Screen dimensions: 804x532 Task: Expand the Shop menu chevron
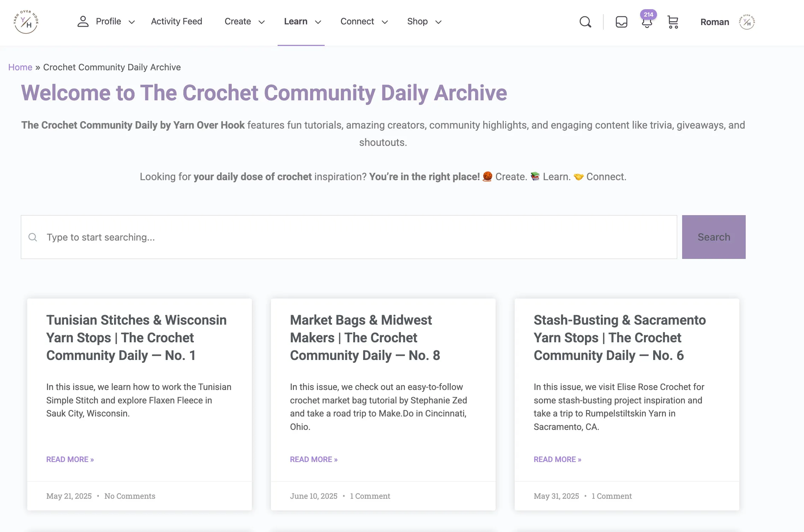[x=438, y=22]
